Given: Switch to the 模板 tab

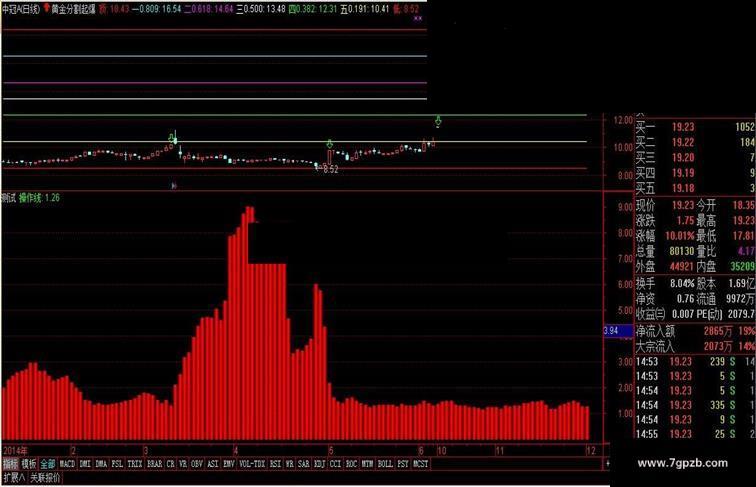Looking at the screenshot, I should pyautogui.click(x=29, y=464).
